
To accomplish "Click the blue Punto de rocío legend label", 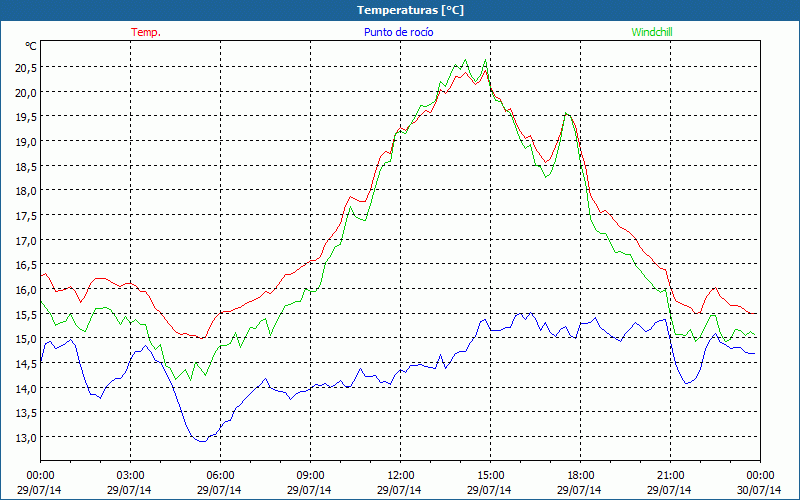I will 398,32.
